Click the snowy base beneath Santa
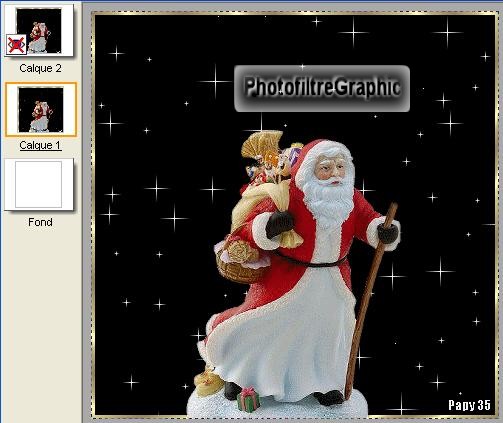Screen dimensions: 503x423 point(277,405)
